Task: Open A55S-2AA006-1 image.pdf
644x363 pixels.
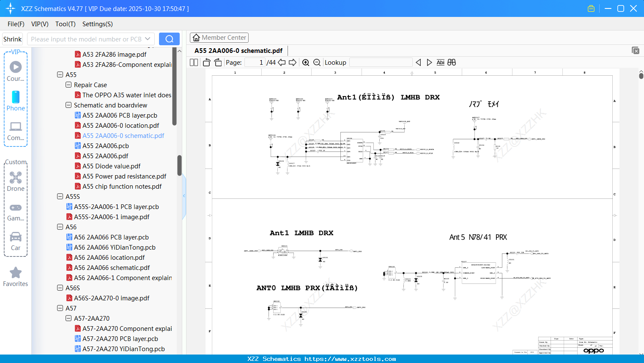Action: (x=112, y=217)
